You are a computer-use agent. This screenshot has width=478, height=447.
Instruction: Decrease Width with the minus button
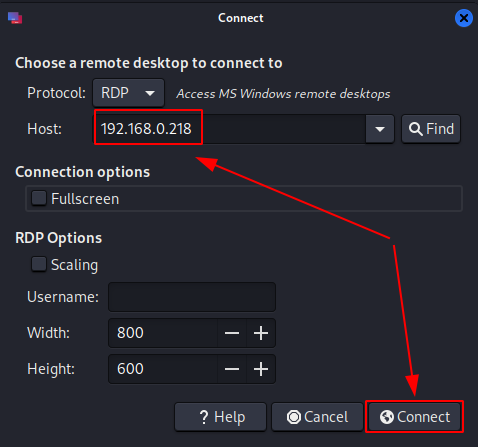click(232, 333)
